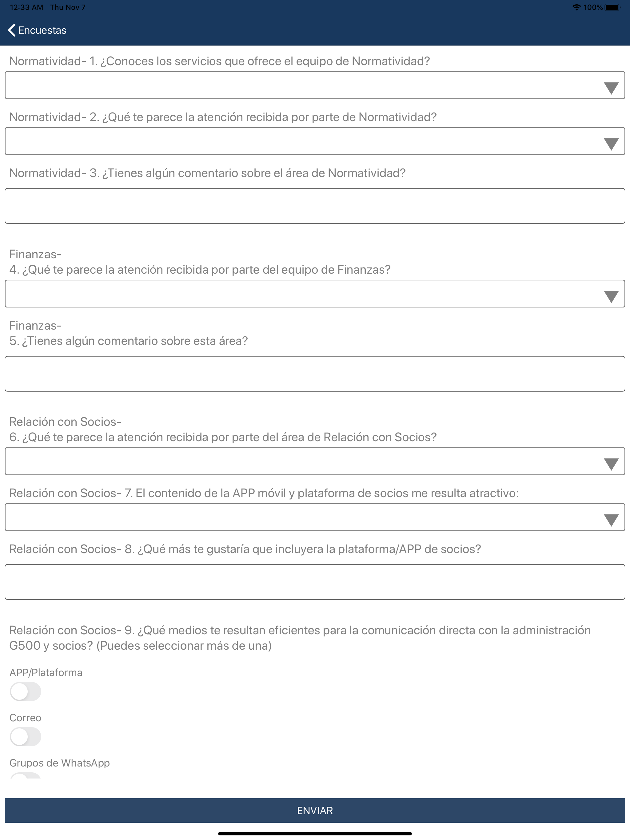Toggle the Grupos de WhatsApp switch
Screen dimensions: 630x840
point(26,775)
